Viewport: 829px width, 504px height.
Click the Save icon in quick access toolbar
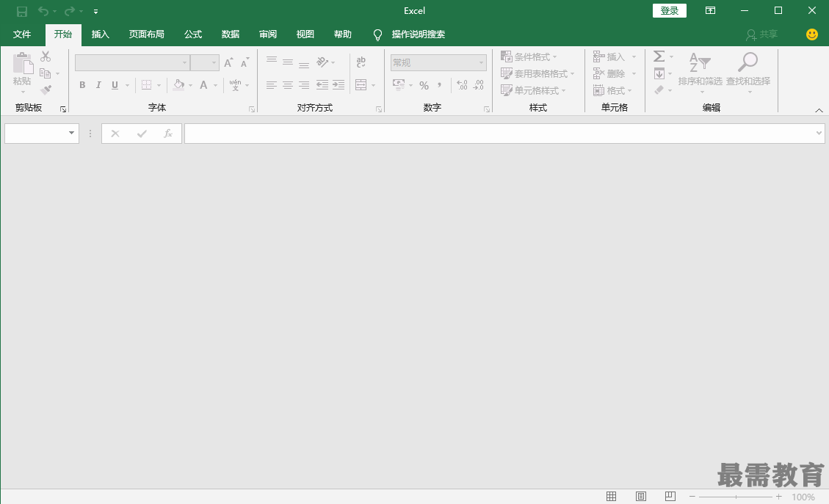[22, 11]
